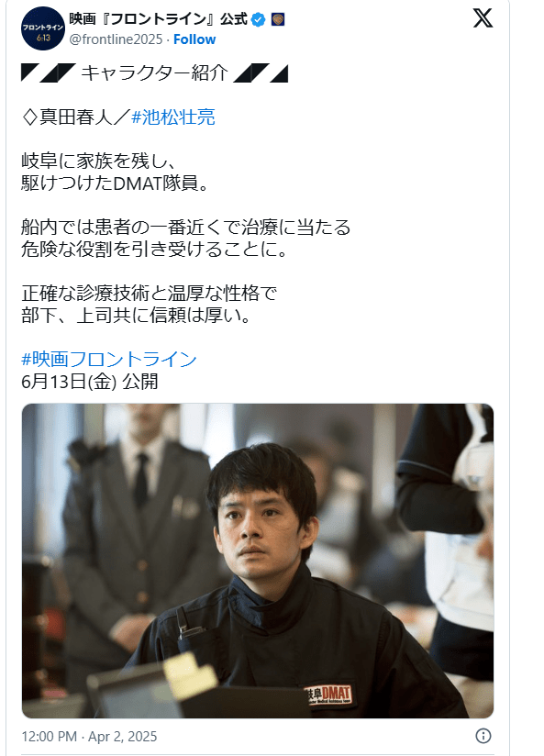
Task: Click the X logo icon
Action: [x=483, y=18]
